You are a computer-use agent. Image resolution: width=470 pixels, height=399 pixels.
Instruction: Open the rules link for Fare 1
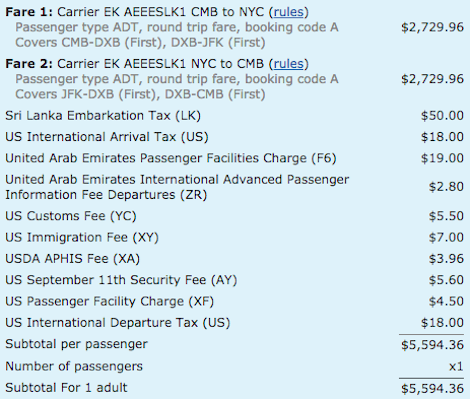pos(289,12)
